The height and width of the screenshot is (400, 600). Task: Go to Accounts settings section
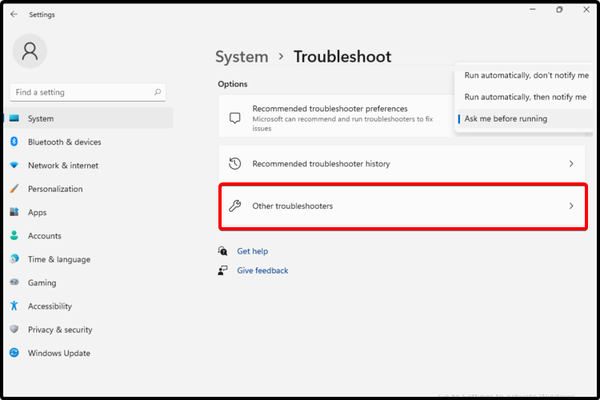[x=44, y=236]
